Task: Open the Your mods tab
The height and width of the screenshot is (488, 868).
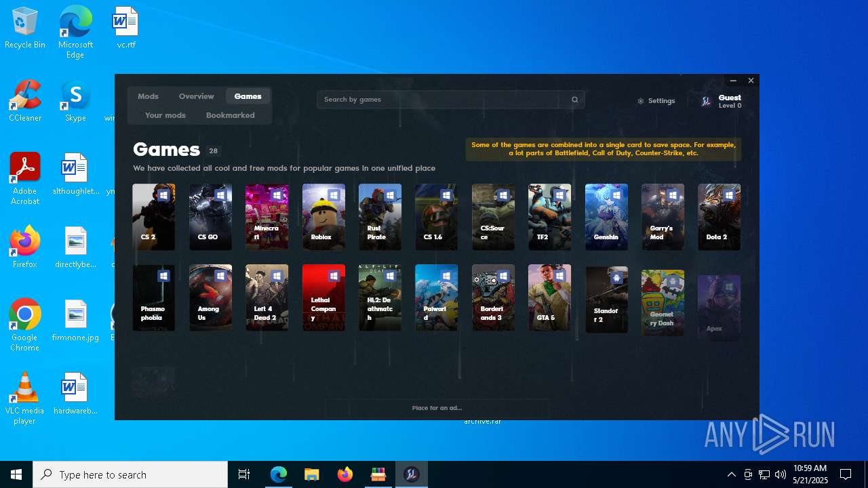Action: click(x=165, y=115)
